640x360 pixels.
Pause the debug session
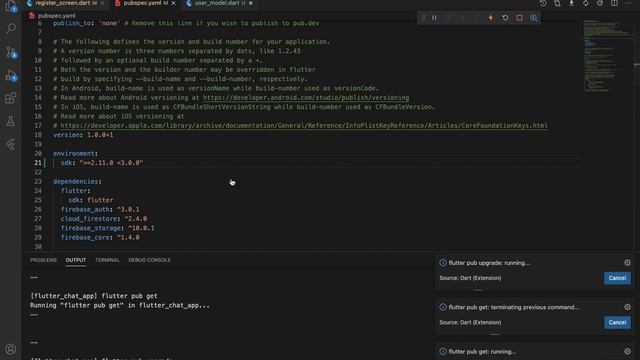[434, 18]
